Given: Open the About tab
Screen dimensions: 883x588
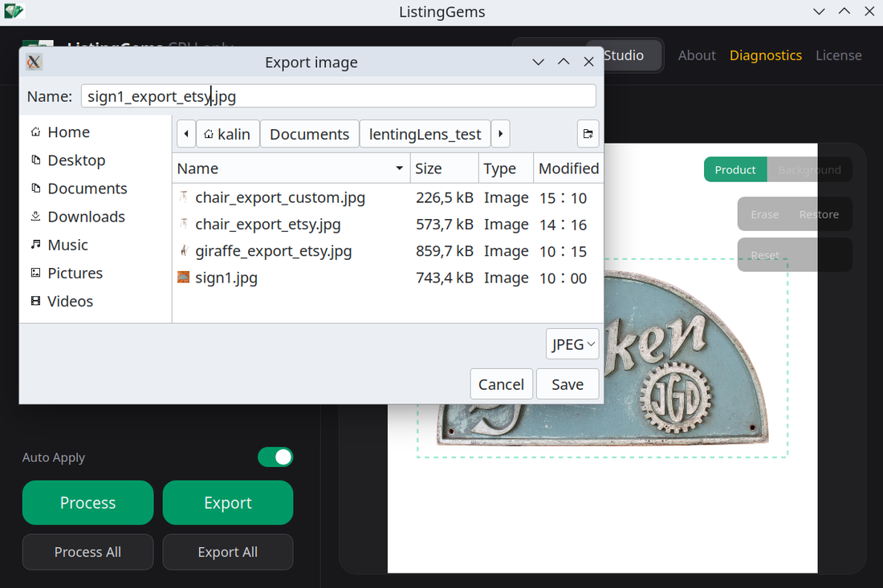Looking at the screenshot, I should pyautogui.click(x=697, y=55).
